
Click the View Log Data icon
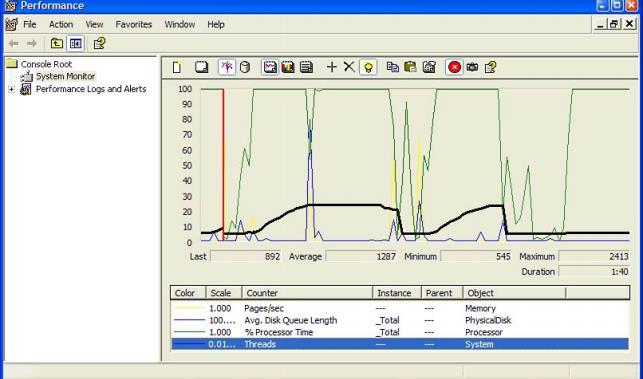245,67
